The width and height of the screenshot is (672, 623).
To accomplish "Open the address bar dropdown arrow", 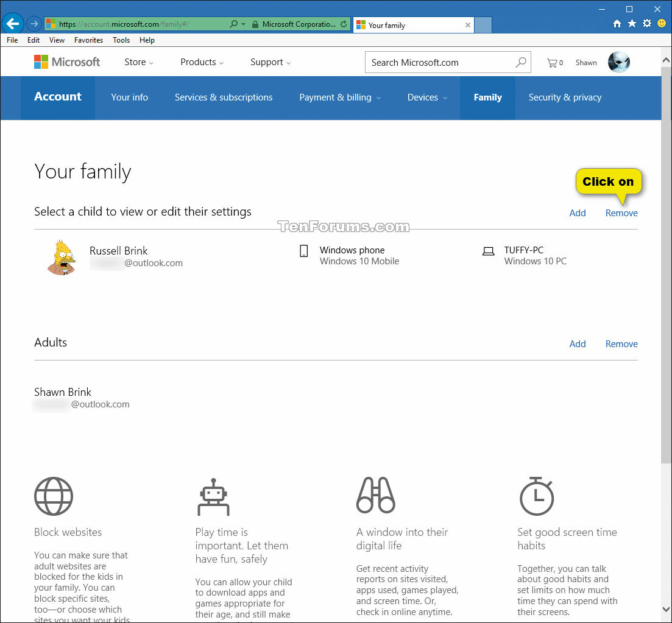I will click(x=244, y=24).
